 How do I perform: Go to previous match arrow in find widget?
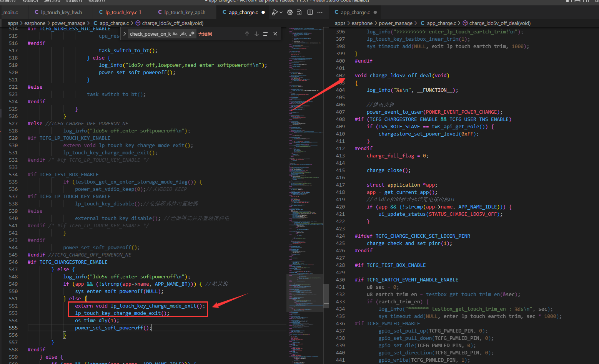247,34
